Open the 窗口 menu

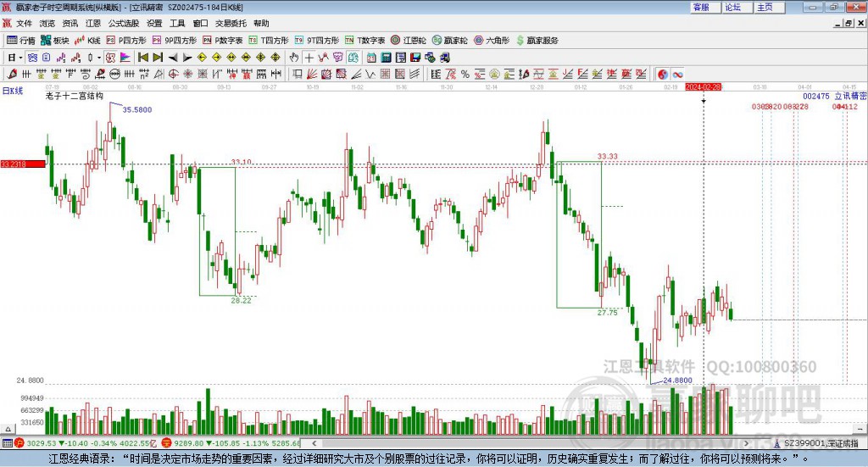[200, 23]
